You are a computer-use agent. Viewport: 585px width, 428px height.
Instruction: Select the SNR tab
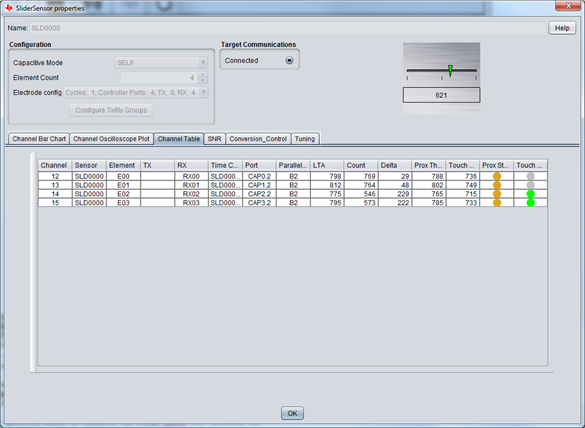pos(215,139)
